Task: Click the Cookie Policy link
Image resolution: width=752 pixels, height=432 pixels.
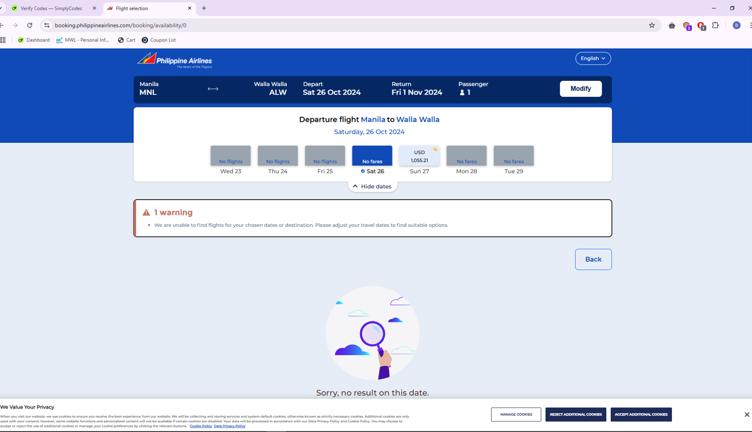Action: click(x=200, y=426)
